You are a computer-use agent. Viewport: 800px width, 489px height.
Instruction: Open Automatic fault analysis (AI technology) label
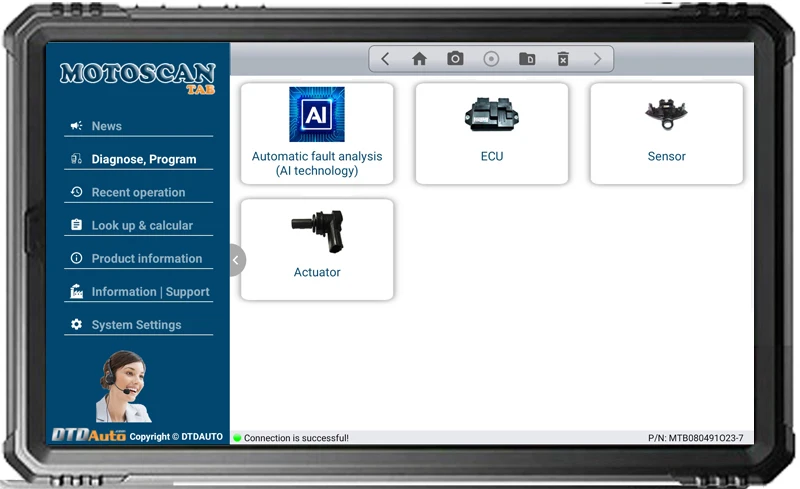tap(317, 163)
